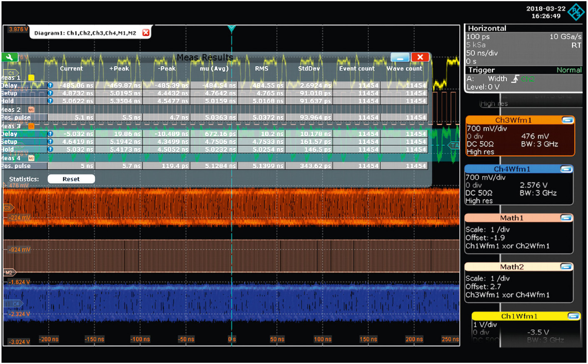
Task: Click the Ch3Wfm1 BW: 3 GHz value
Action: click(x=539, y=144)
